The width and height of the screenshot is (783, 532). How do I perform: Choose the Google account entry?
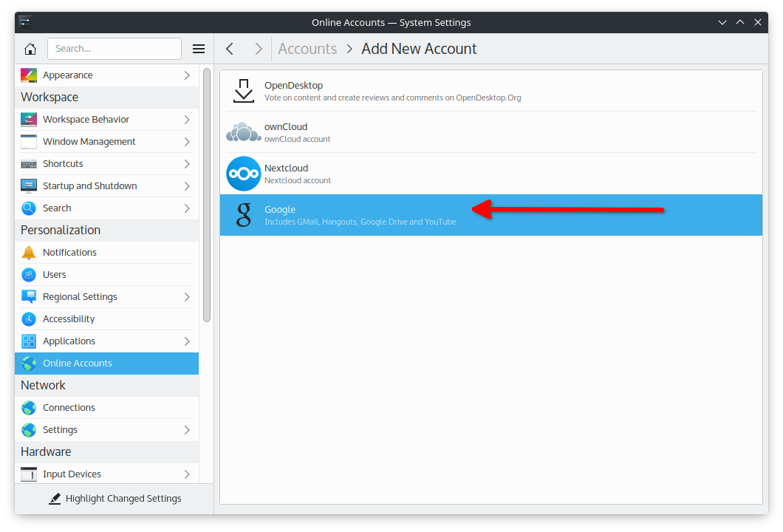(x=491, y=215)
